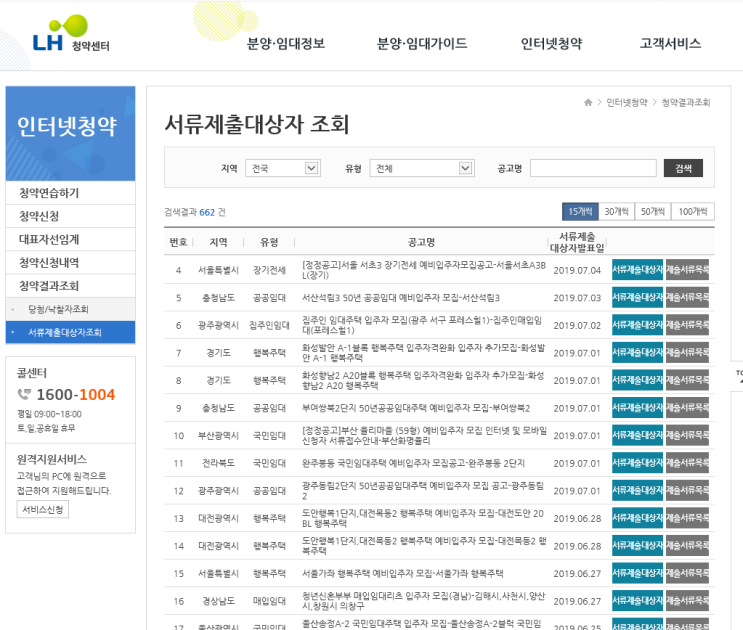The width and height of the screenshot is (743, 630).
Task: Click announcement title 완주봉동 국민임대주택
Action: [413, 463]
